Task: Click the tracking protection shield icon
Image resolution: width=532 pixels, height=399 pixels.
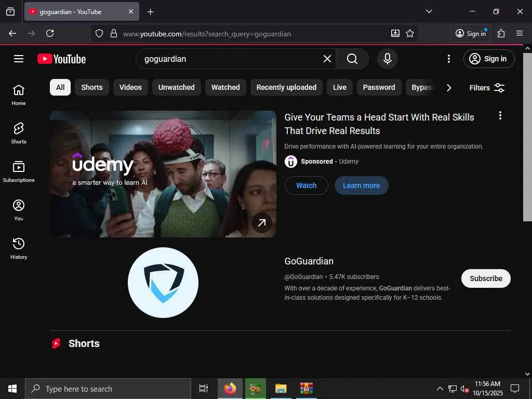Action: click(x=99, y=34)
